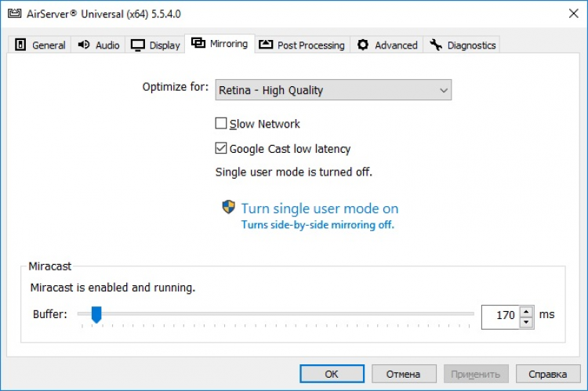588x391 pixels.
Task: Select the Mirroring tab
Action: [x=220, y=44]
